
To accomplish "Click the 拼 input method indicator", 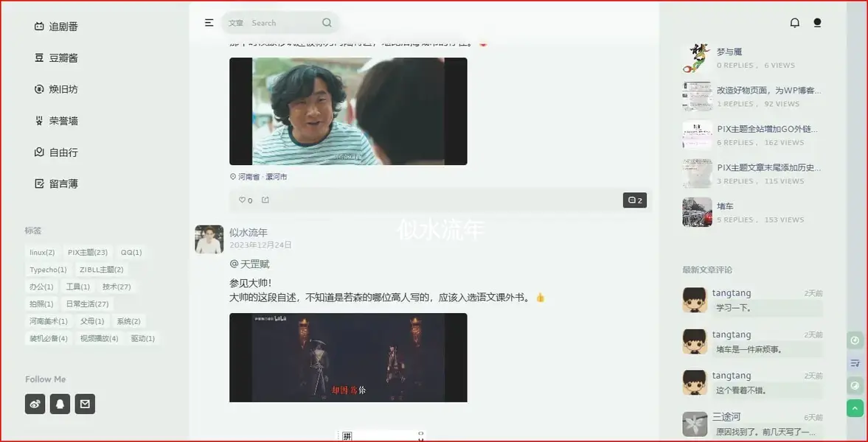I will (347, 436).
